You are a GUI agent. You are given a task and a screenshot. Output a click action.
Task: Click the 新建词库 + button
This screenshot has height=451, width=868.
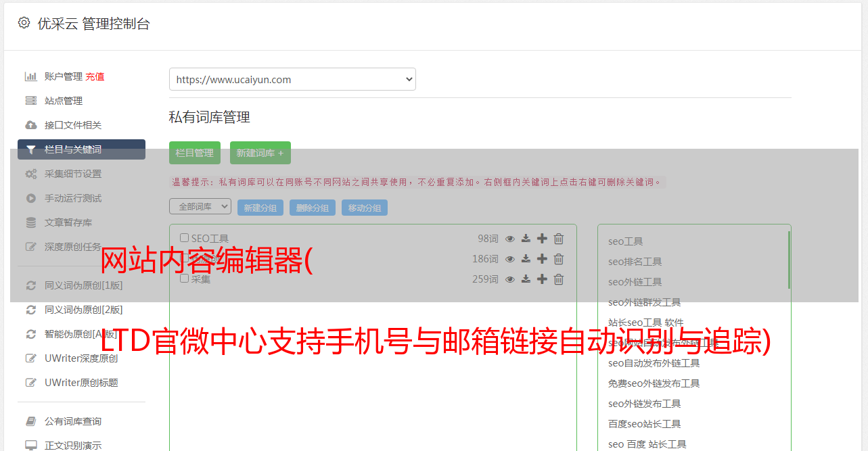pyautogui.click(x=260, y=153)
